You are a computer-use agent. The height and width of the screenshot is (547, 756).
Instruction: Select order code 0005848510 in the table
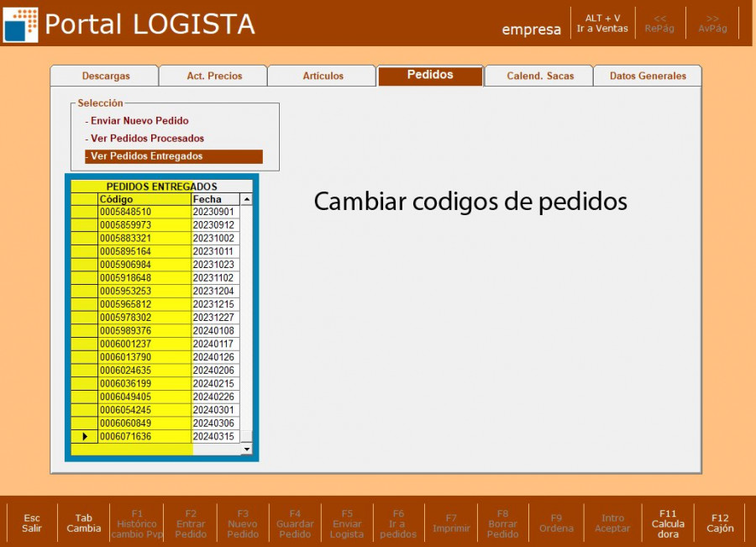(x=126, y=213)
